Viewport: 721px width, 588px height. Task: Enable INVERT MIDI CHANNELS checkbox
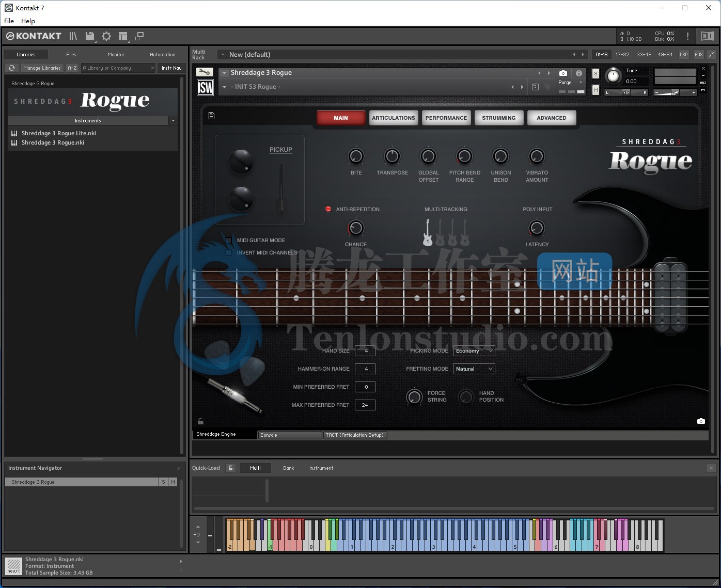(x=229, y=253)
